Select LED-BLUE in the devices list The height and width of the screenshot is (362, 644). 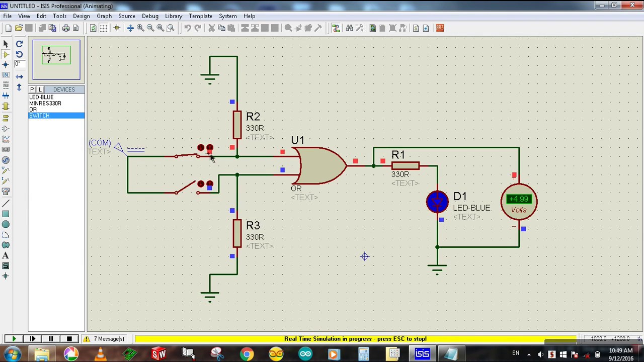56,97
